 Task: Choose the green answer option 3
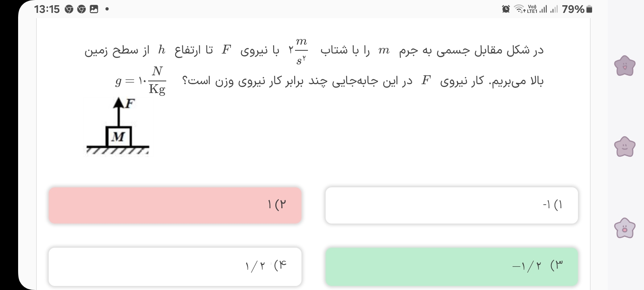pyautogui.click(x=452, y=266)
